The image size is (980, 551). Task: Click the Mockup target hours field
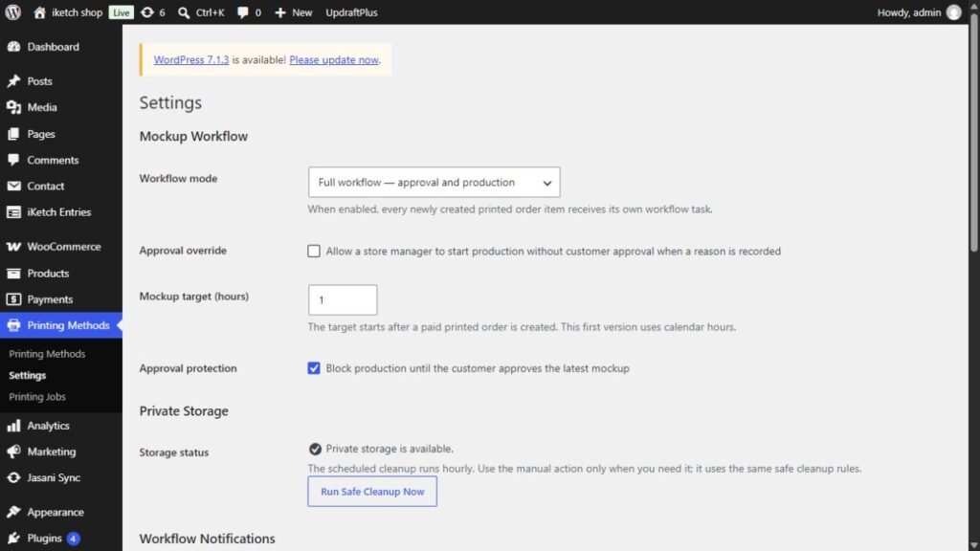tap(343, 299)
